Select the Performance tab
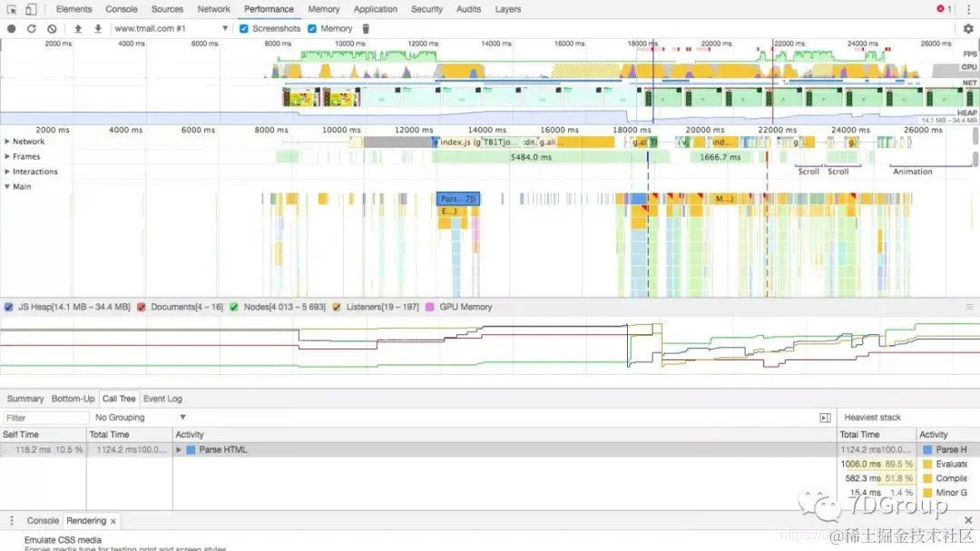 (269, 9)
